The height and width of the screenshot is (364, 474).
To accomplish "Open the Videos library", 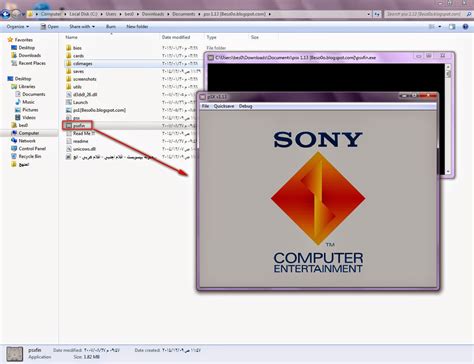I will pos(26,117).
